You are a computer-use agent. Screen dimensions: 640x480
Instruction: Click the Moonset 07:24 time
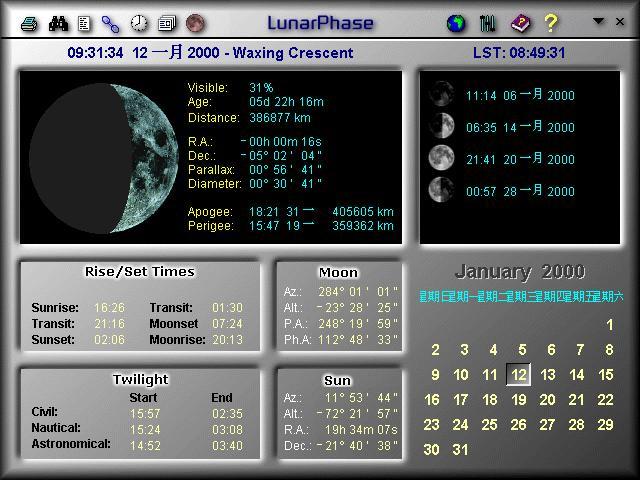[227, 324]
